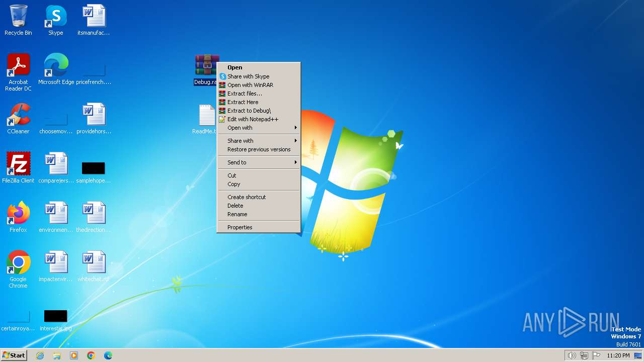Choose Edit with Notepad++
The height and width of the screenshot is (362, 644).
(259, 119)
